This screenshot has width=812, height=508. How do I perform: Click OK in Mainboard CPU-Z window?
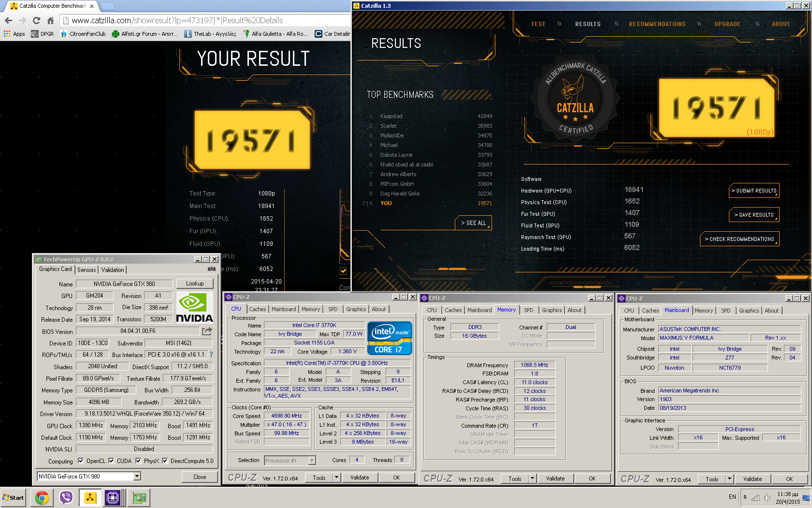(x=789, y=479)
